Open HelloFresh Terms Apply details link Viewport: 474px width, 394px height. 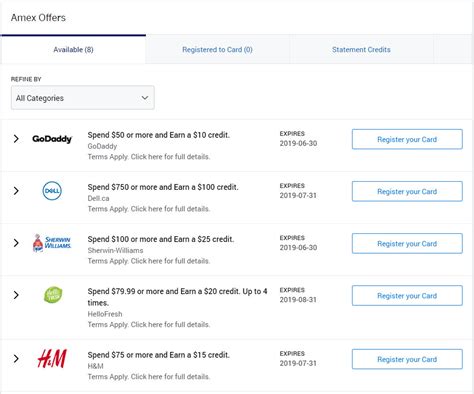(x=149, y=324)
